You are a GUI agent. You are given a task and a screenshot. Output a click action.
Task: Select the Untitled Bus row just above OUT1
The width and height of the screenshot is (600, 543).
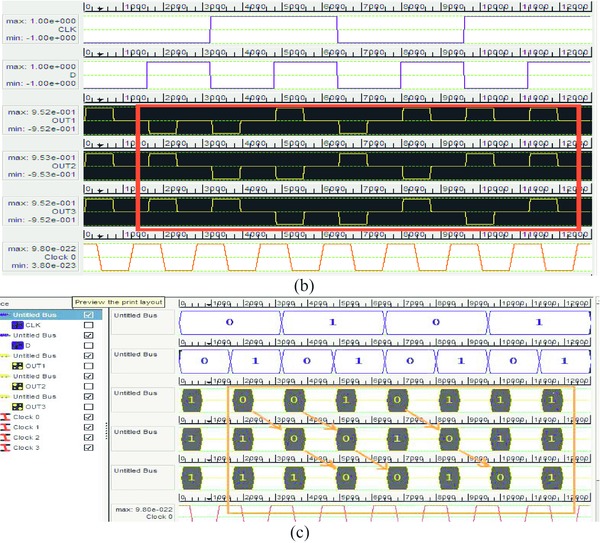51,356
